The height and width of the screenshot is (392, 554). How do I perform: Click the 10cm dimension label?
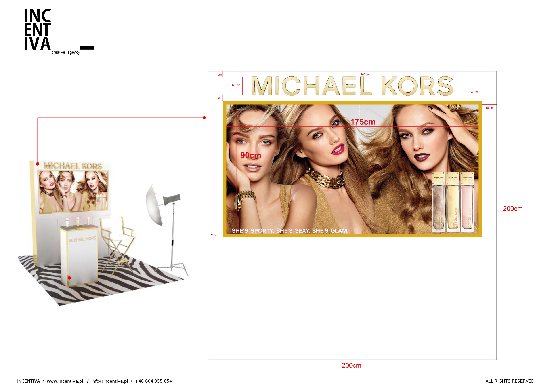tap(489, 108)
